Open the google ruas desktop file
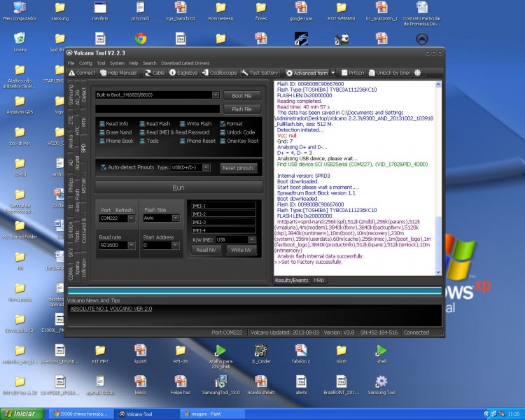This screenshot has height=420, width=525. [x=301, y=11]
